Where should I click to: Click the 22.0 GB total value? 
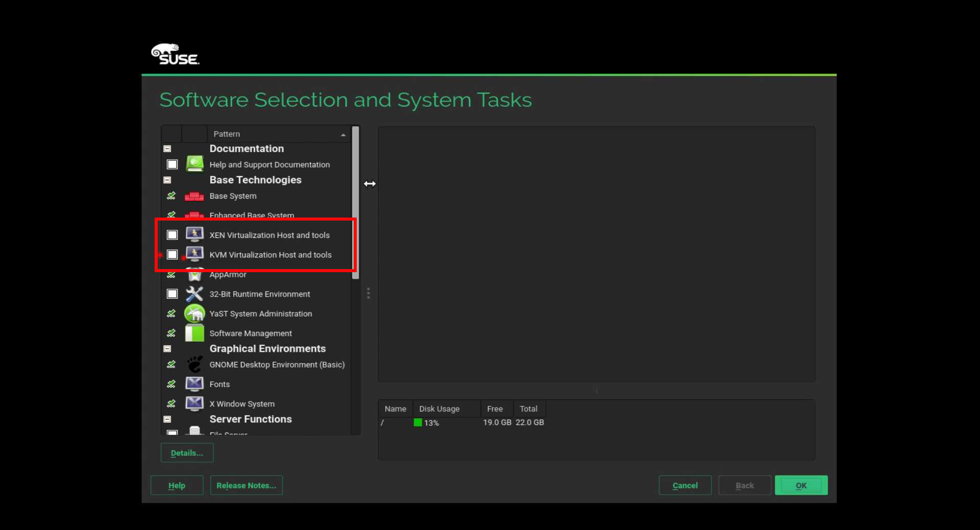pyautogui.click(x=530, y=422)
